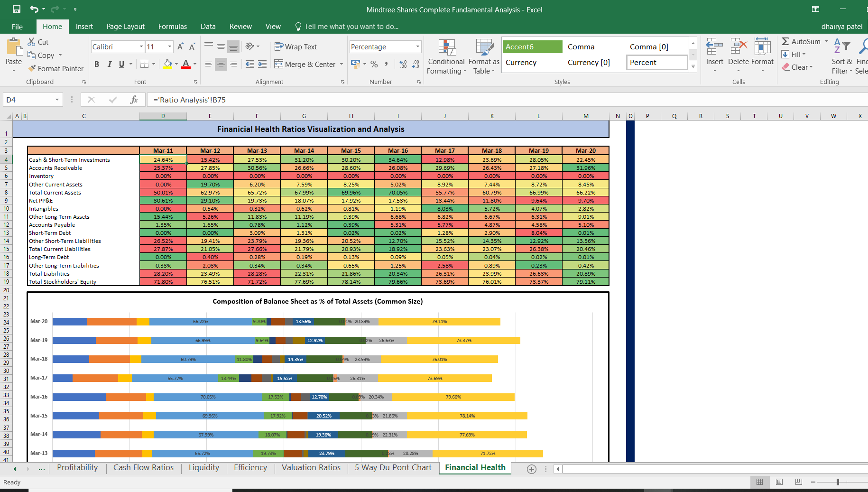Viewport: 868px width, 492px height.
Task: Open the font color dropdown arrow
Action: coord(195,64)
